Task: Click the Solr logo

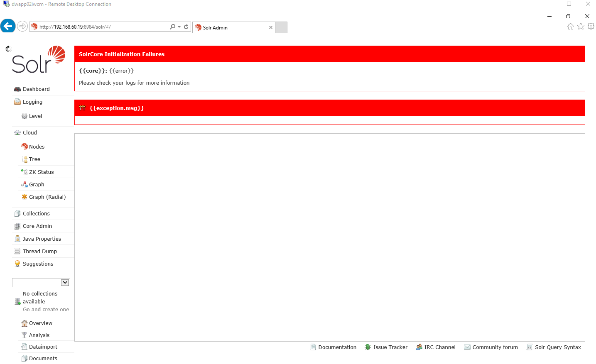Action: click(x=39, y=59)
